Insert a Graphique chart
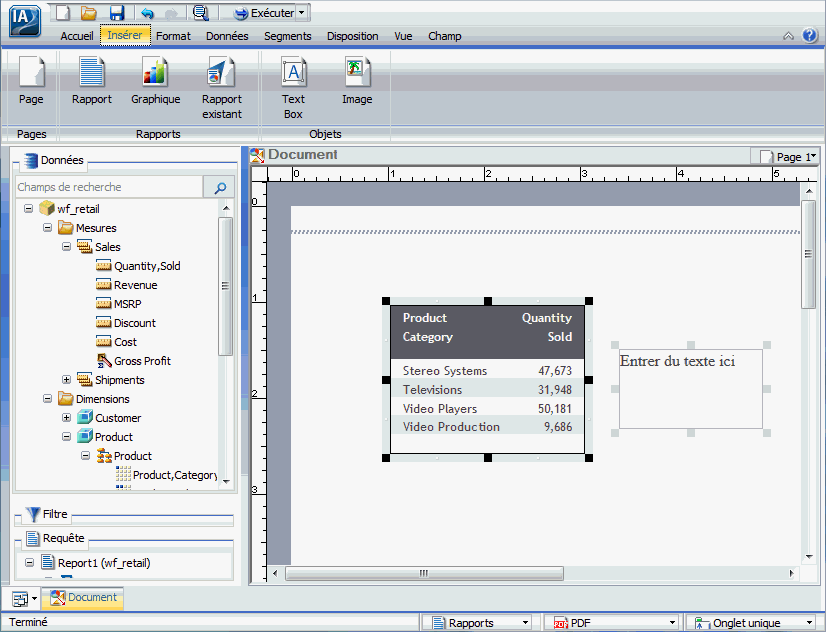826x632 pixels. coord(155,80)
